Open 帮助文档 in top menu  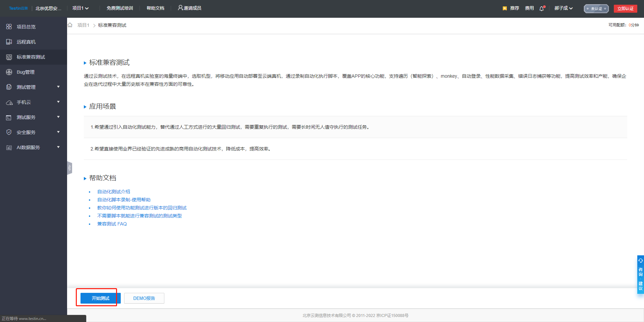tap(155, 8)
